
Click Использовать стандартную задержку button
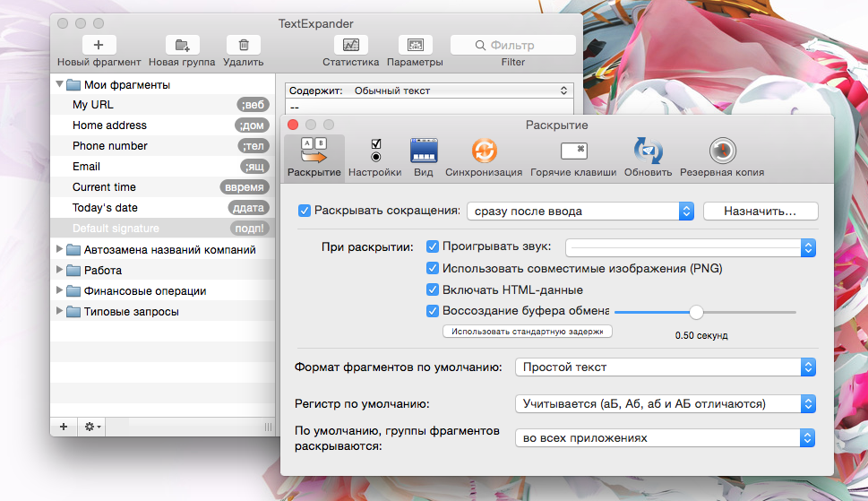pos(528,331)
